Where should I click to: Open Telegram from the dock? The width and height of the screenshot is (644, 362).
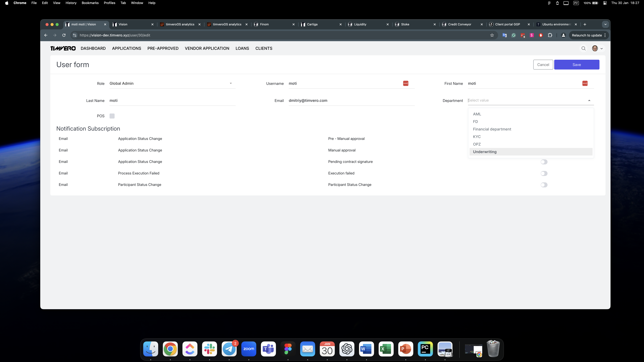(x=229, y=349)
